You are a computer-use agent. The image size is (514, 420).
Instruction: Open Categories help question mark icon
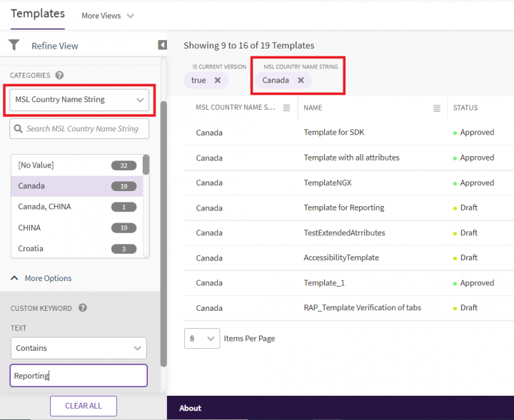tap(59, 75)
